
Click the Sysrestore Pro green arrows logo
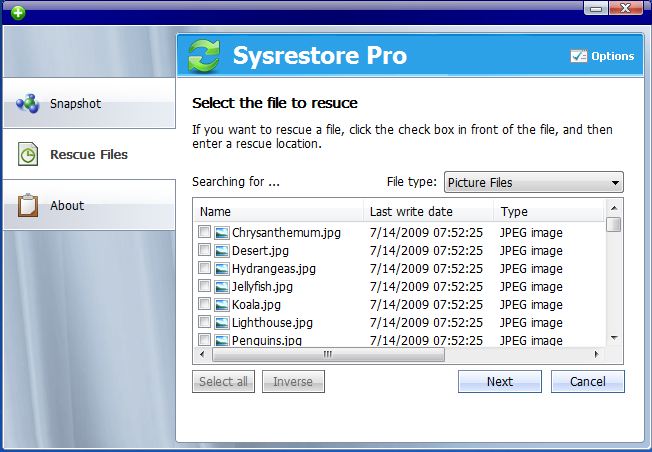(x=204, y=56)
